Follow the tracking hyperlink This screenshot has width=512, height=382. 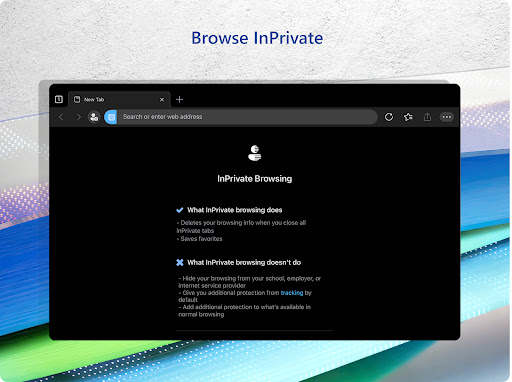(x=292, y=293)
